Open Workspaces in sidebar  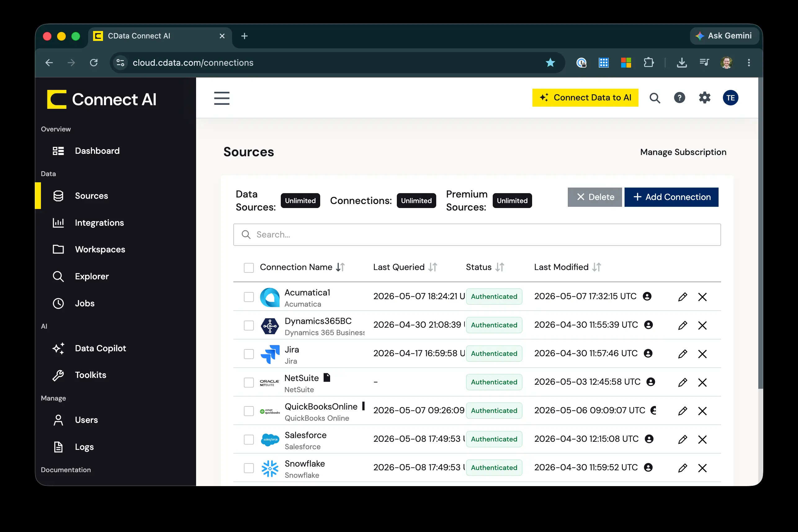pos(100,249)
